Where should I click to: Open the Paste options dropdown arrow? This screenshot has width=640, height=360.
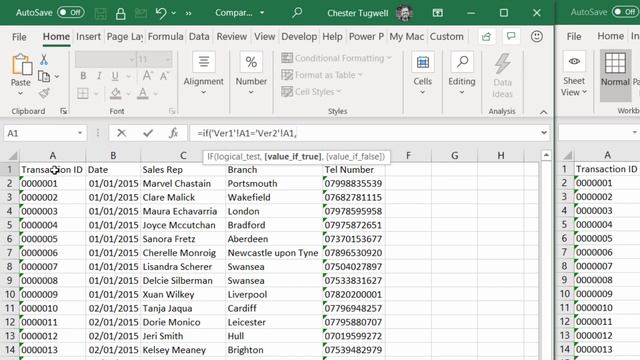click(x=20, y=93)
